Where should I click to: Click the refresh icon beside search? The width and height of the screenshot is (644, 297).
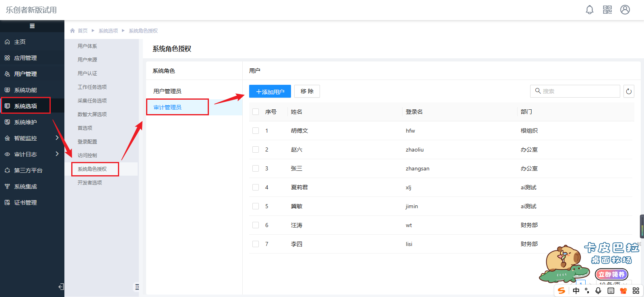[628, 91]
